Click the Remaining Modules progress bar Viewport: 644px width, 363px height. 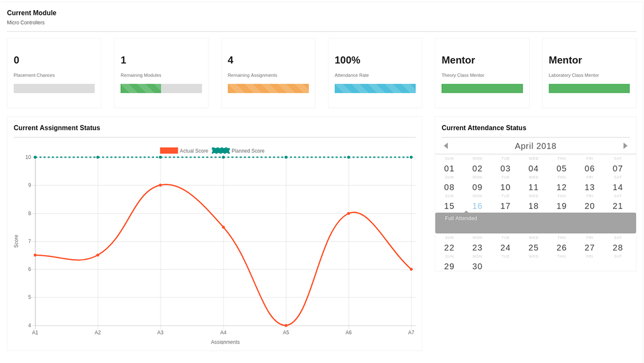tap(161, 88)
